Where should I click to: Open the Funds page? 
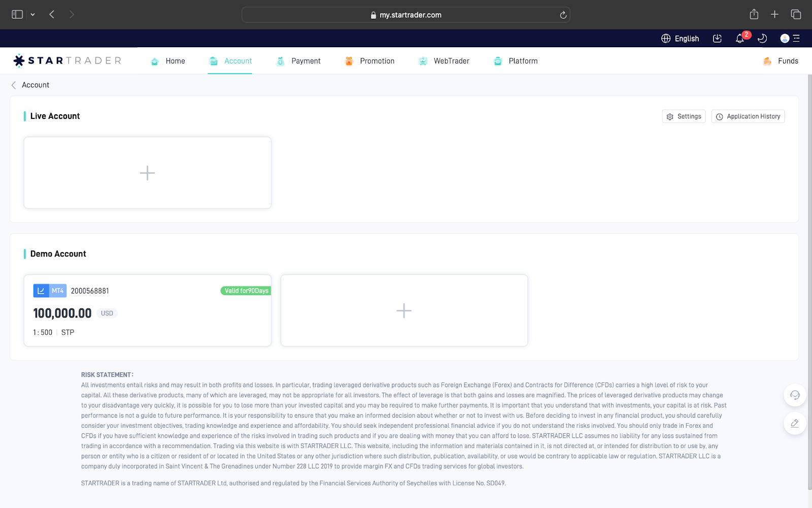coord(781,61)
